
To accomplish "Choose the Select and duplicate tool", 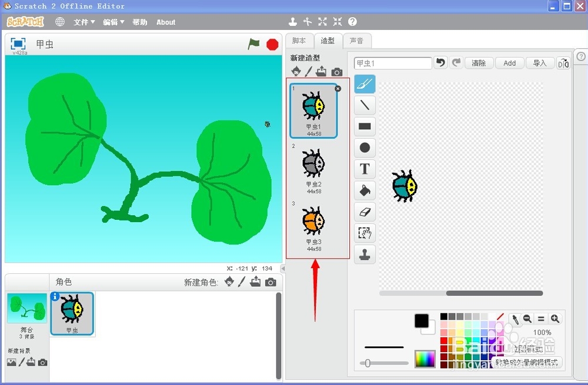I will (365, 233).
